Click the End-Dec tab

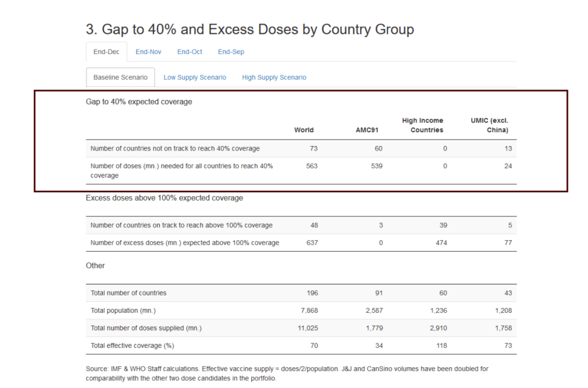click(106, 52)
